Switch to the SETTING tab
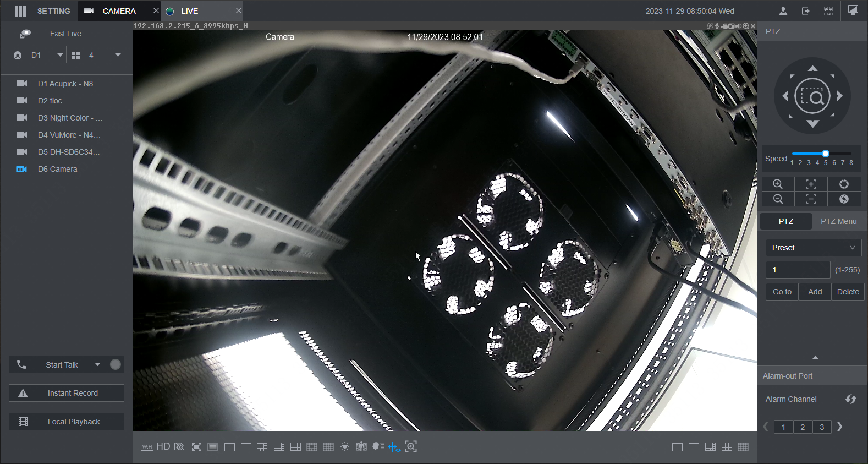 pos(53,11)
